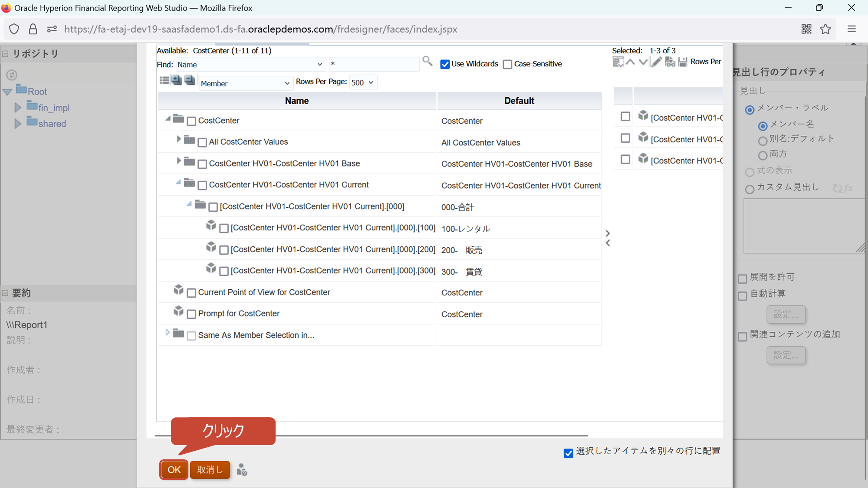The image size is (868, 488).
Task: Click the OK button
Action: tap(174, 470)
